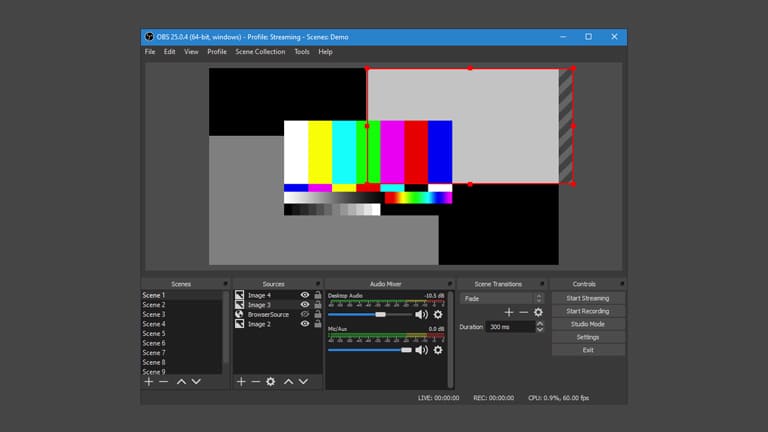Mute Mic/Aux speaker icon

[x=421, y=350]
